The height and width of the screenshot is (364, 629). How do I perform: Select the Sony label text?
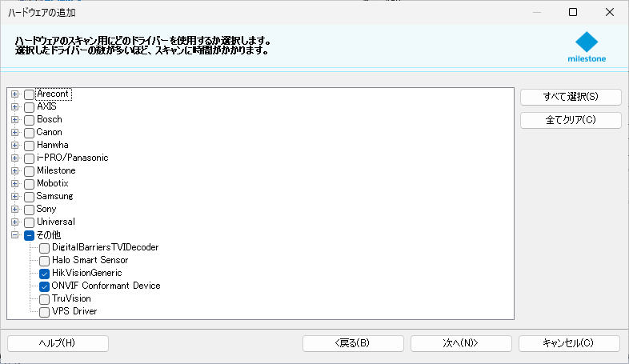coord(46,210)
